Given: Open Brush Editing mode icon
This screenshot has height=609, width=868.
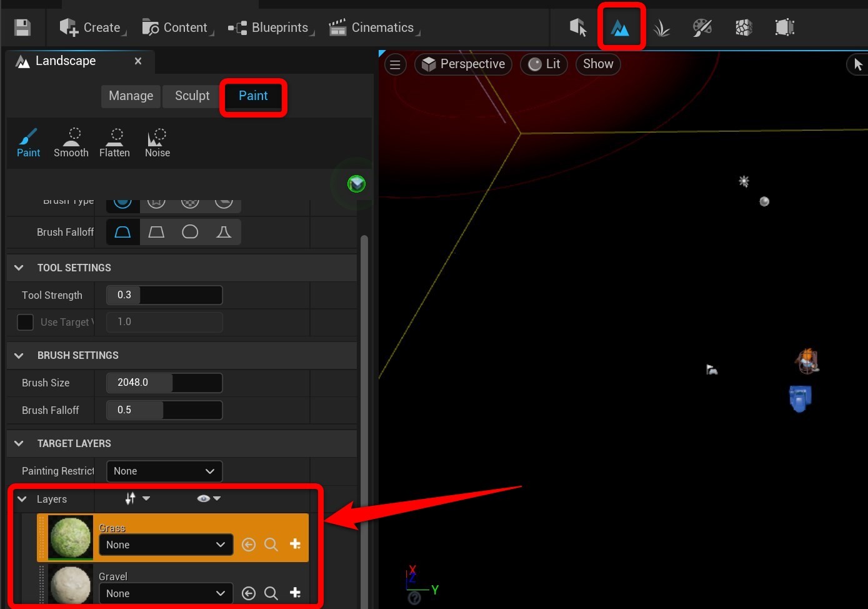Looking at the screenshot, I should coord(784,28).
